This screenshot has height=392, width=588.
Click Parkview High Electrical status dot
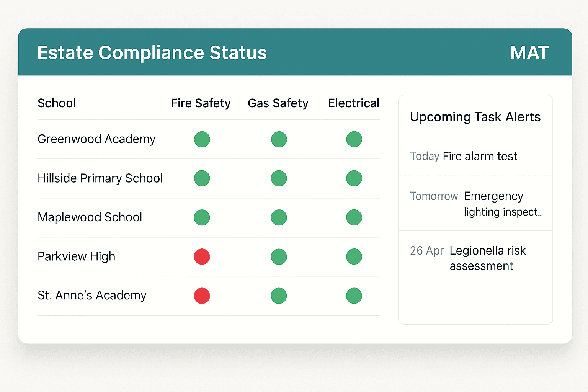coord(354,256)
